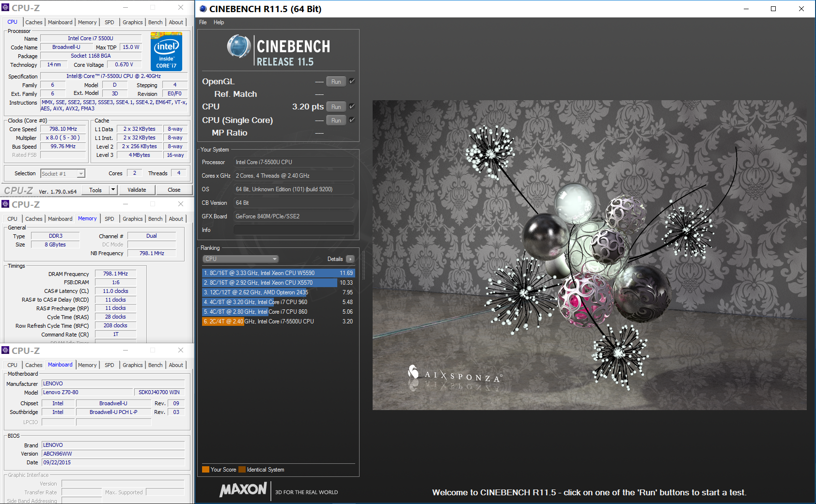Viewport: 816px width, 504px height.
Task: Run the OpenGL benchmark
Action: coord(336,81)
